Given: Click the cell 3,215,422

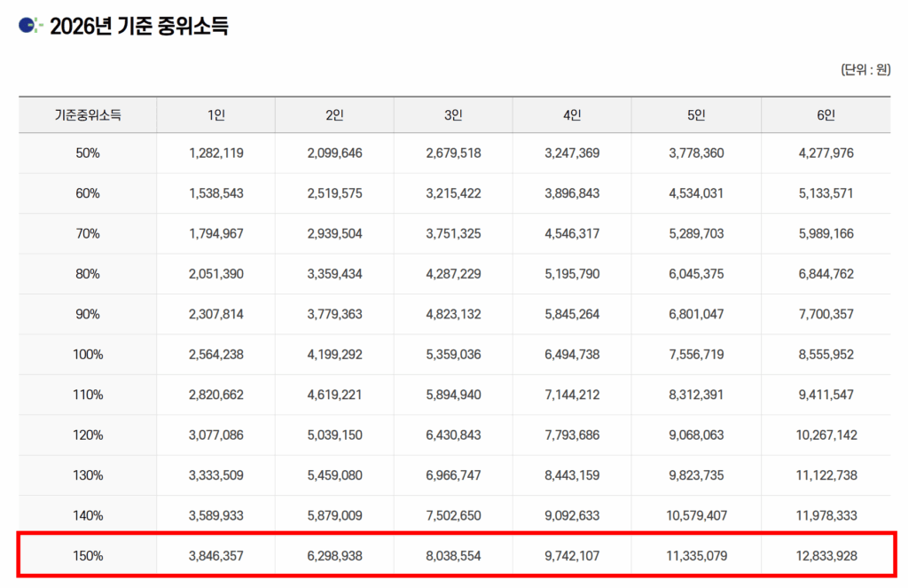Looking at the screenshot, I should point(453,193).
